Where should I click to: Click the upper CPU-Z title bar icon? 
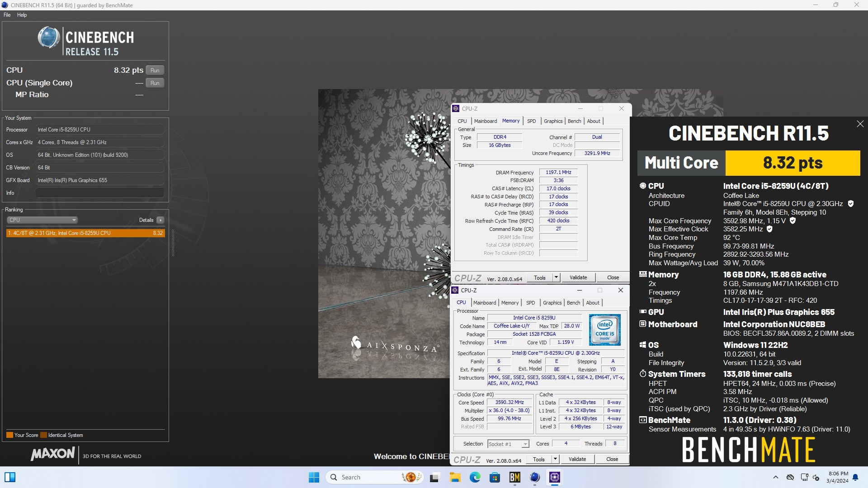[456, 109]
